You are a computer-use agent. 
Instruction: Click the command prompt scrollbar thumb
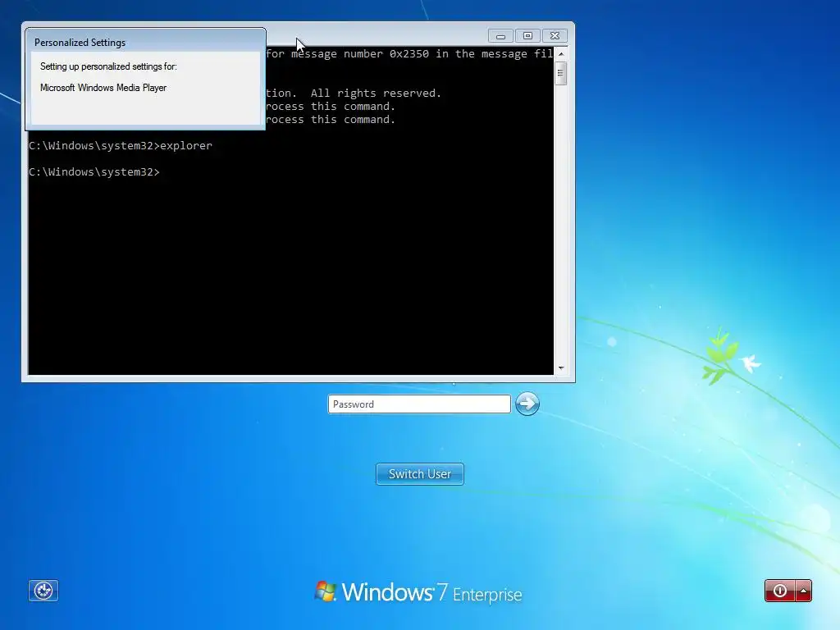pyautogui.click(x=561, y=73)
